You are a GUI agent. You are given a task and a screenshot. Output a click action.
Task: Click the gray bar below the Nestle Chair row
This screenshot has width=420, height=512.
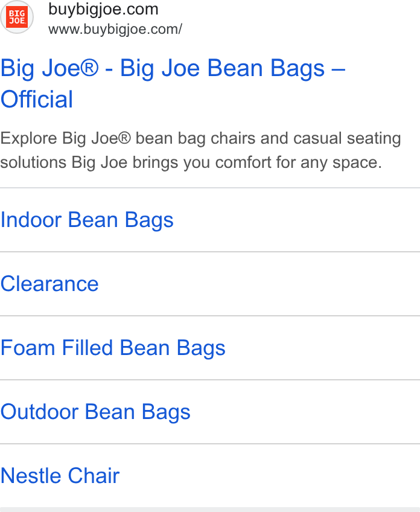pyautogui.click(x=210, y=510)
